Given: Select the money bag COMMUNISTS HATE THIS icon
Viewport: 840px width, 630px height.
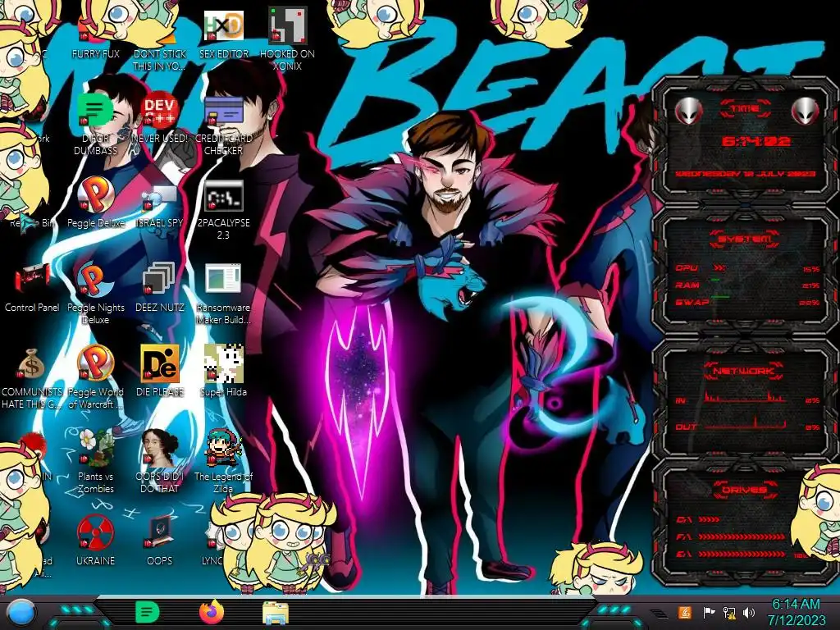Looking at the screenshot, I should 32,377.
